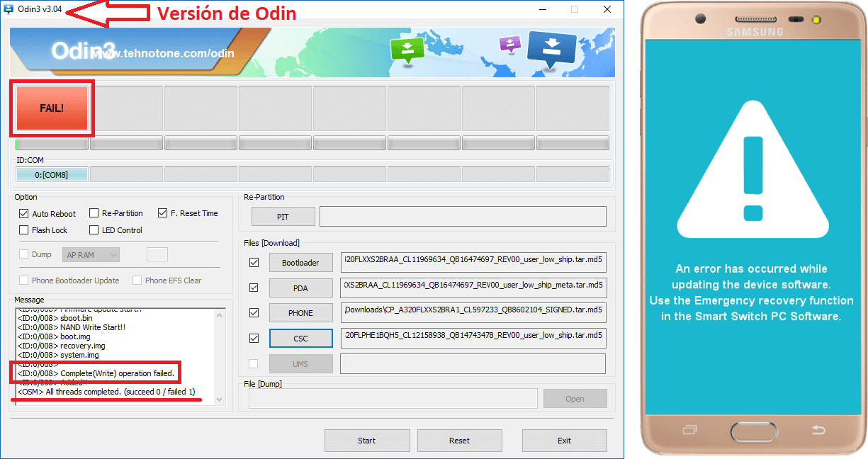Tick the LED Control checkbox
Screen dimensions: 868x459
94,230
